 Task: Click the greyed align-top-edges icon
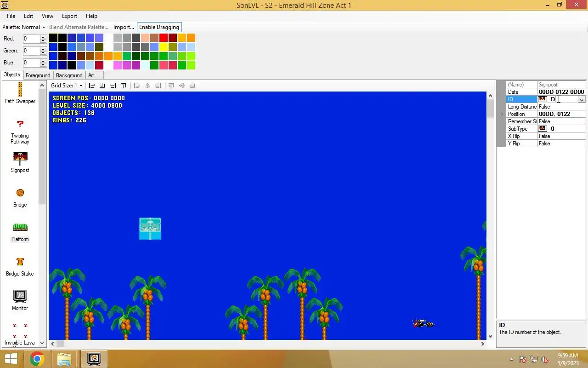click(171, 86)
